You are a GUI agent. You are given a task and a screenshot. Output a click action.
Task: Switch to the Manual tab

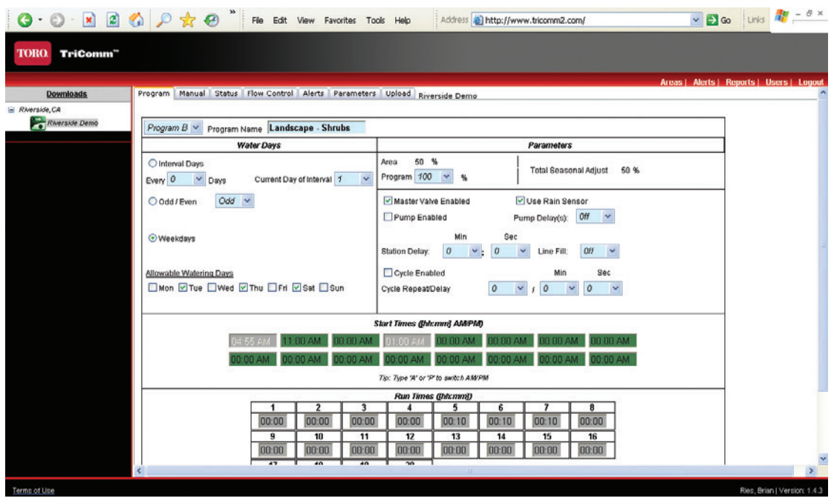coord(192,94)
